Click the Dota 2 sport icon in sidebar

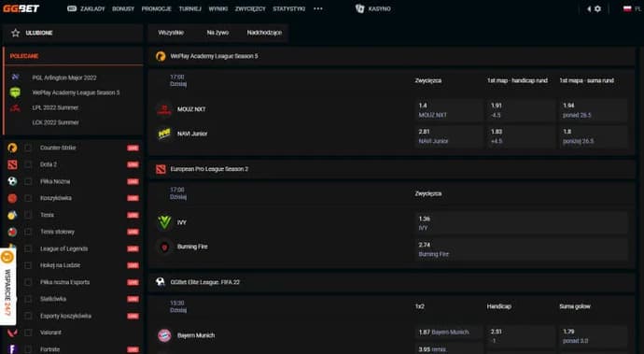(12, 165)
